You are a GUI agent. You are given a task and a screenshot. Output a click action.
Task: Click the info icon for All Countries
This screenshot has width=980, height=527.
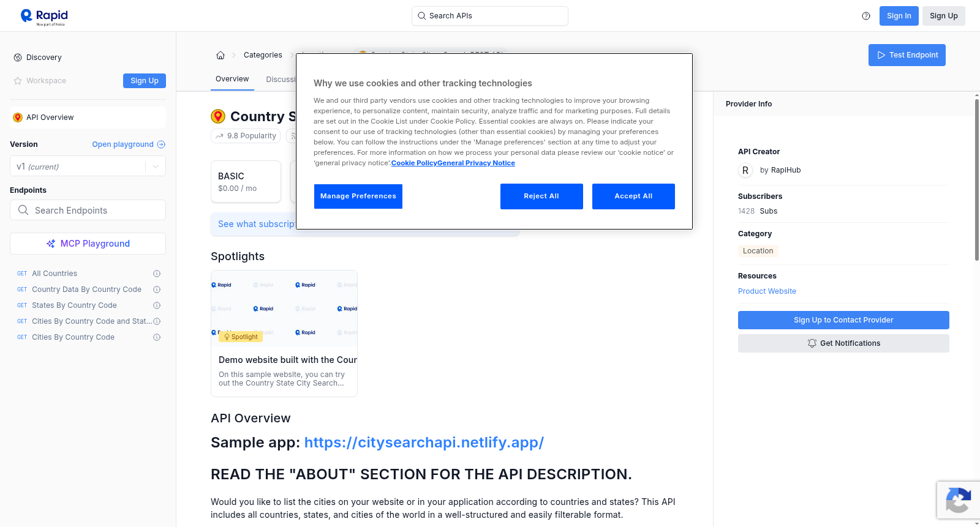(157, 274)
